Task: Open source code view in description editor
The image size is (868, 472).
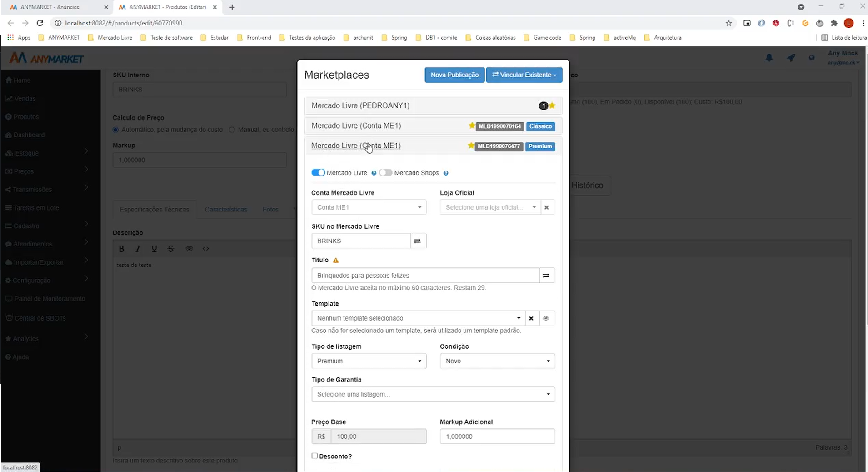Action: click(x=206, y=249)
